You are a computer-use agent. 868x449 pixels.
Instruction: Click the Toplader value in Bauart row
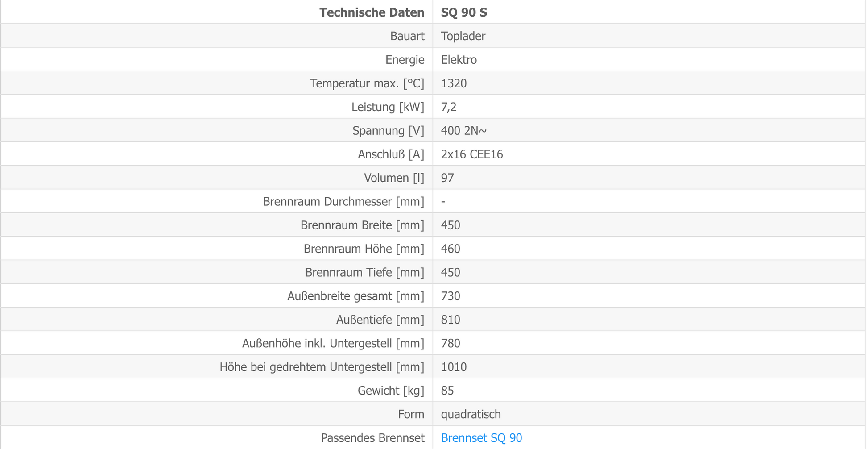coord(463,36)
